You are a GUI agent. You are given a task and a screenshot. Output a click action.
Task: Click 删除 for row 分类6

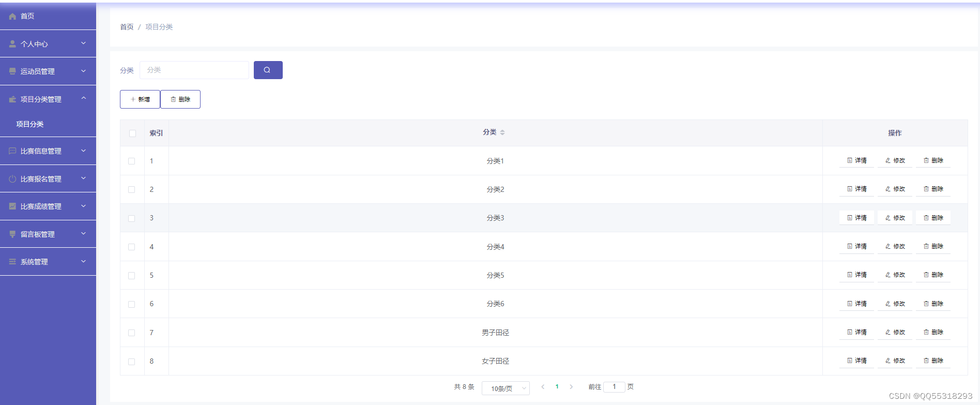933,304
